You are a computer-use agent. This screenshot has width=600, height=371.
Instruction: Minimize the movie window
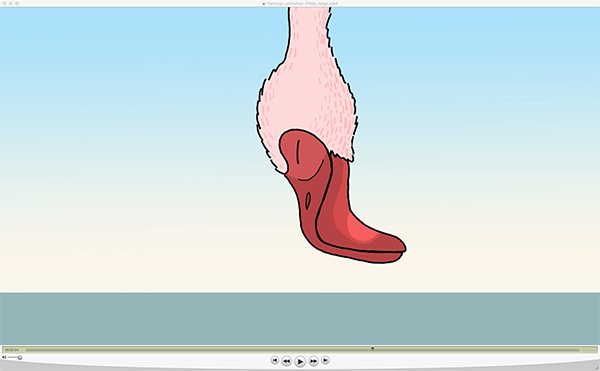(x=10, y=3)
